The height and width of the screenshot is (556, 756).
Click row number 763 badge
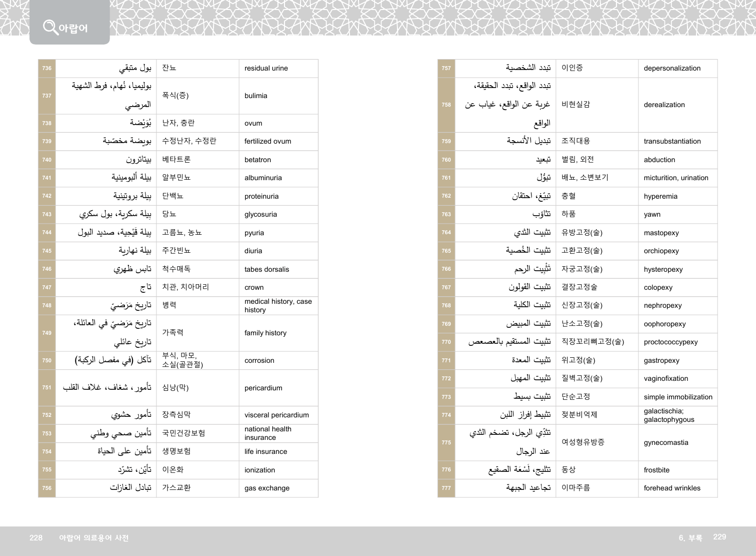[x=446, y=214]
